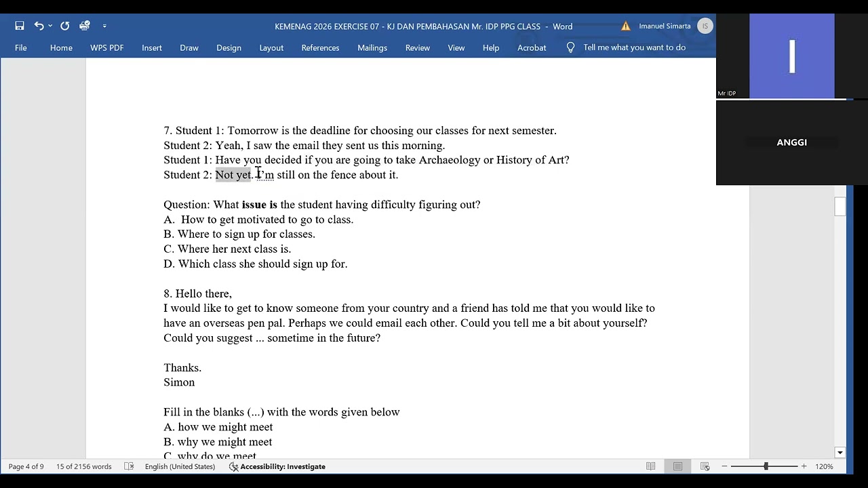Switch to the Acrobat tab
Screen dimensions: 868x488
point(532,47)
